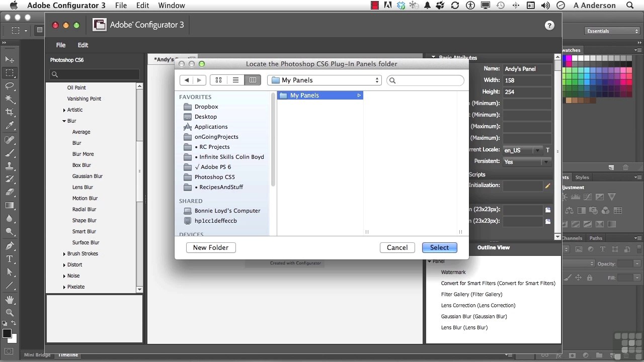Screen dimensions: 644x362
Task: Select the Hand tool
Action: coord(10,299)
